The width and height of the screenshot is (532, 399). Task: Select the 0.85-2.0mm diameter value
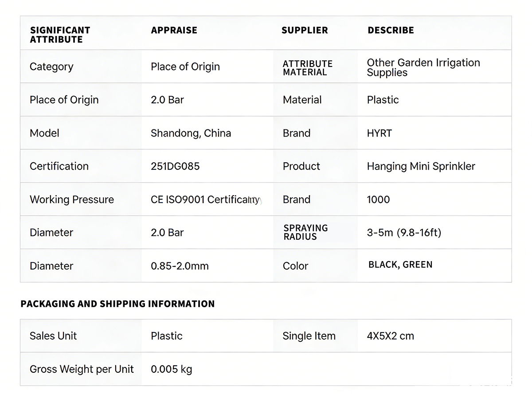coord(180,266)
